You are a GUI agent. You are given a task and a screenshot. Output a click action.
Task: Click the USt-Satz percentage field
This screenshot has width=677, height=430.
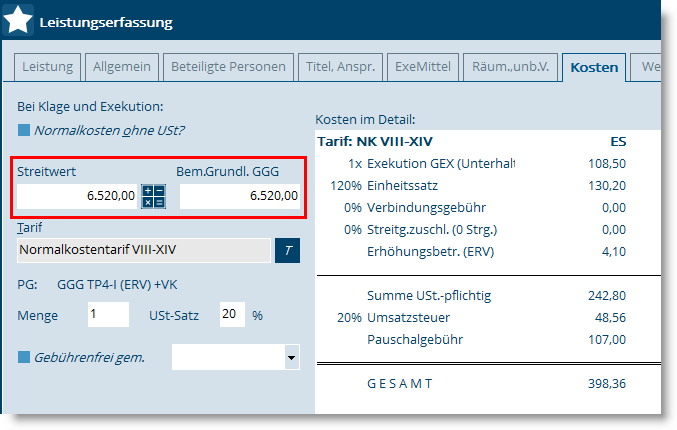tap(232, 315)
